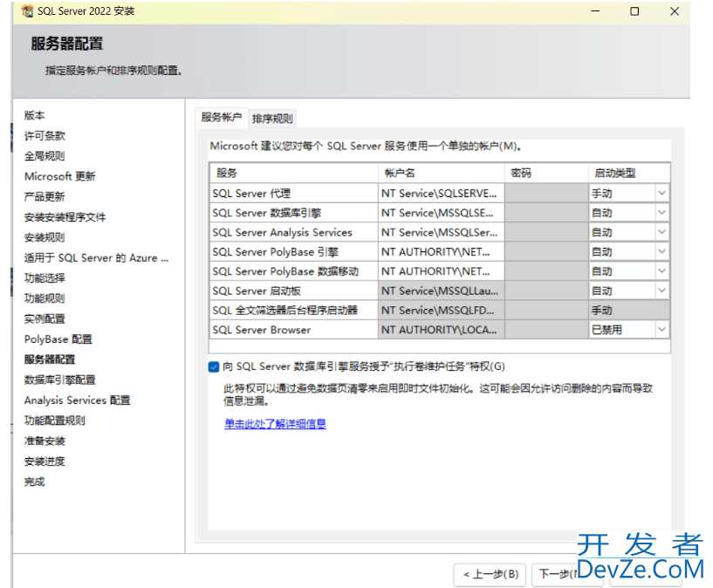Select 安装进度 step in the sidebar
713x588 pixels.
coord(45,462)
